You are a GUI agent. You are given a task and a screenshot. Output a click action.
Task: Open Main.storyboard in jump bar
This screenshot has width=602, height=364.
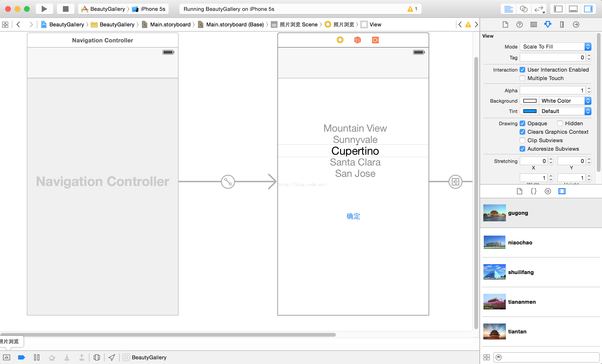pyautogui.click(x=166, y=24)
